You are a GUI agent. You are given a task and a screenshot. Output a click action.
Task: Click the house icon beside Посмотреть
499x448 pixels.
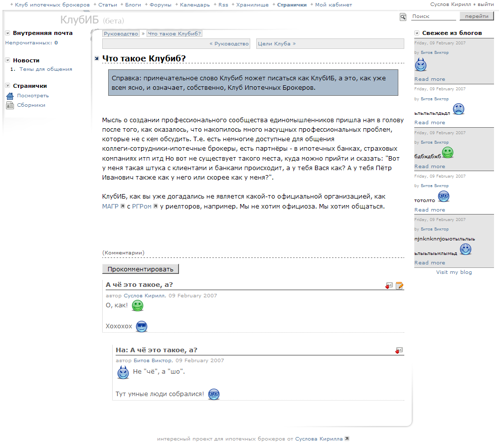coord(9,96)
